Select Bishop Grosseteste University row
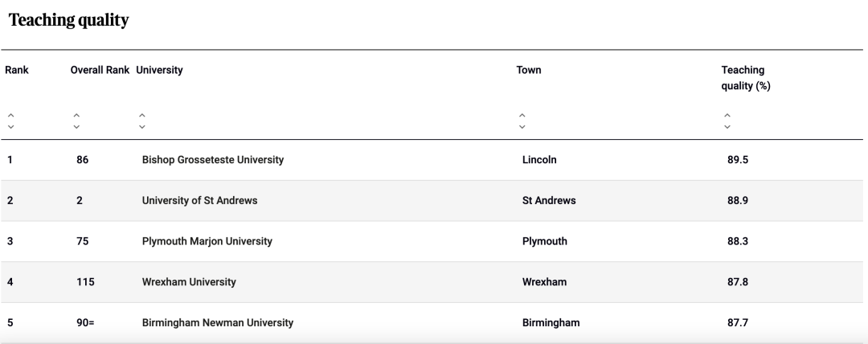Image resolution: width=868 pixels, height=344 pixels. [x=432, y=159]
